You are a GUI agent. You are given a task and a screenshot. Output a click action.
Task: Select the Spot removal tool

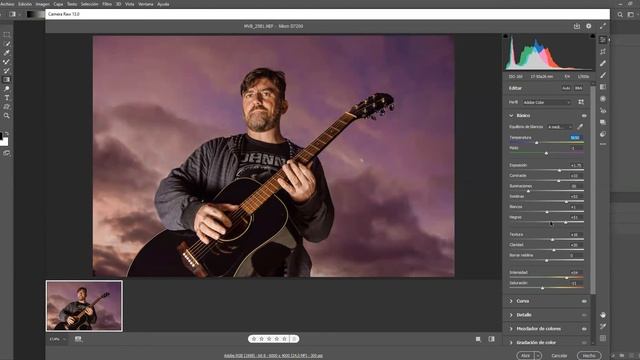(603, 63)
